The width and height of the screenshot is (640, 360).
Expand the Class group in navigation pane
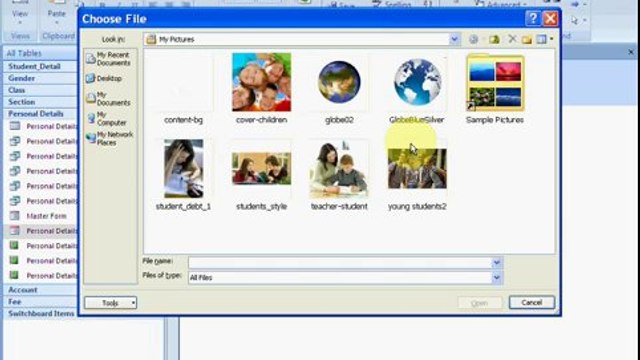click(40, 90)
